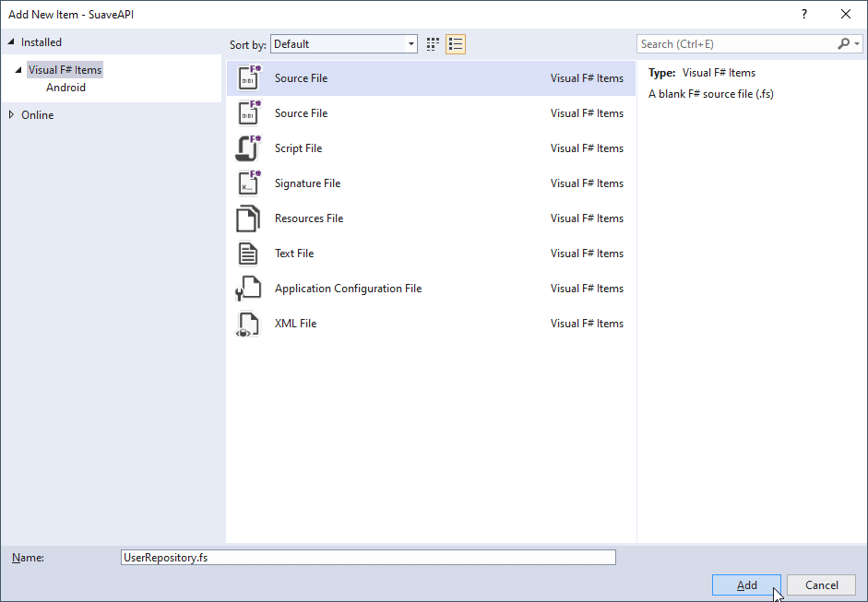This screenshot has height=602, width=868.
Task: Click the 'Name:' label
Action: pos(29,558)
